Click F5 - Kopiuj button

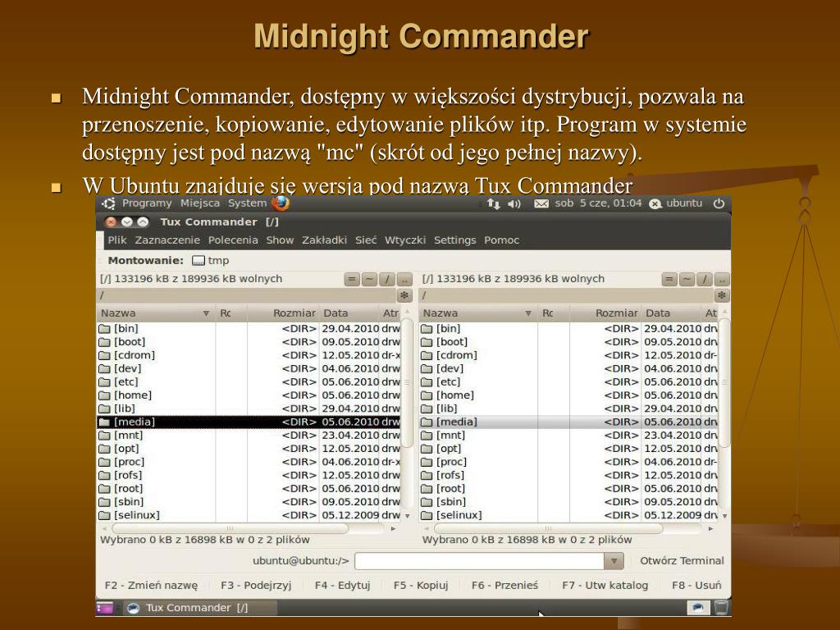421,586
